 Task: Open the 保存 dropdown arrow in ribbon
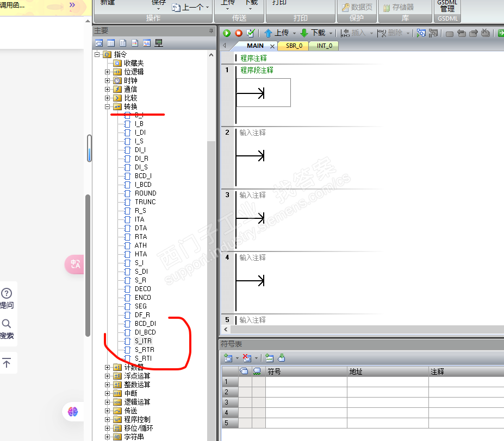click(x=158, y=9)
